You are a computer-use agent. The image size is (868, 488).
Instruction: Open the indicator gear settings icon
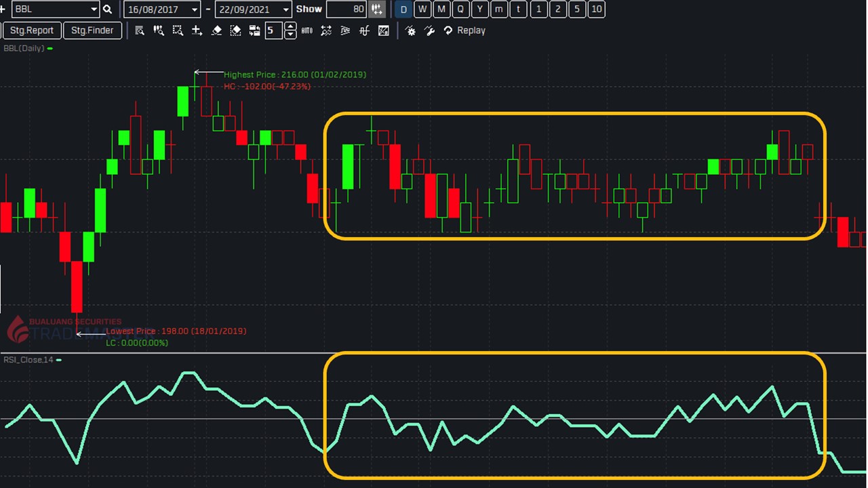(410, 30)
